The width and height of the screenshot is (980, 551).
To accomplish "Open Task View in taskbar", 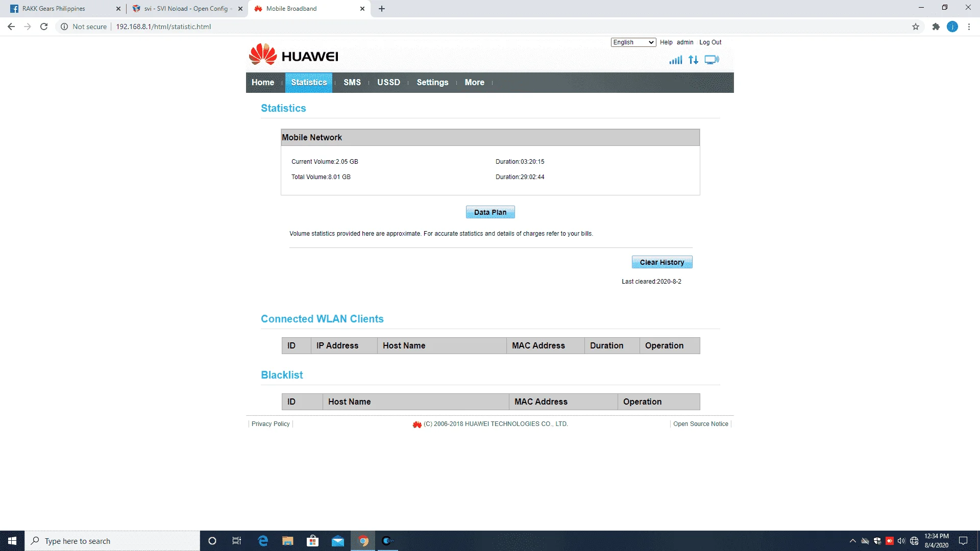I will pos(237,541).
